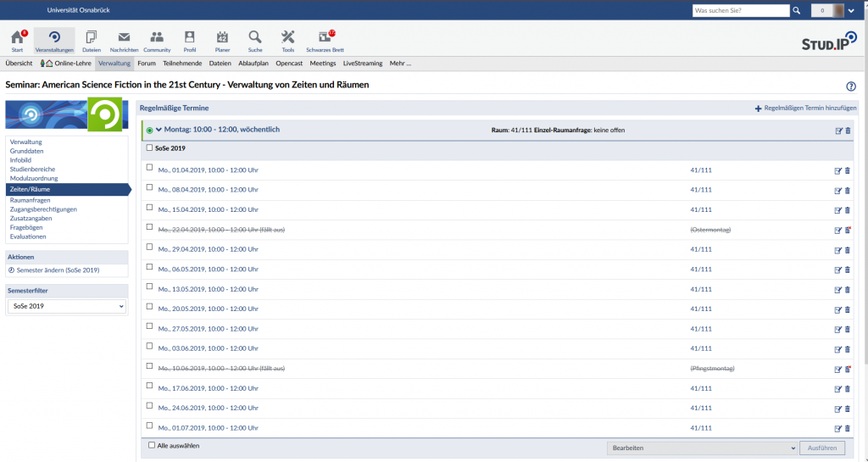
Task: Open Raumanfragen in the sidebar
Action: pyautogui.click(x=31, y=200)
